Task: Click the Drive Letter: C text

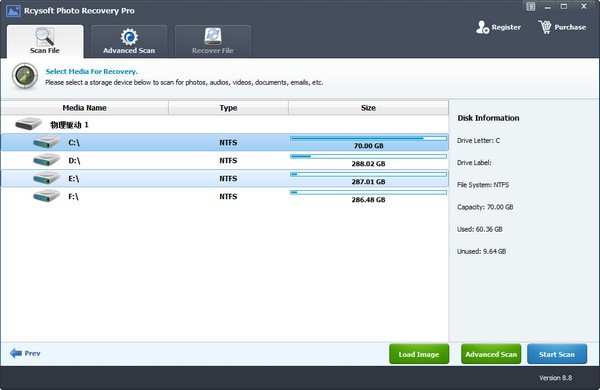Action: click(x=478, y=140)
